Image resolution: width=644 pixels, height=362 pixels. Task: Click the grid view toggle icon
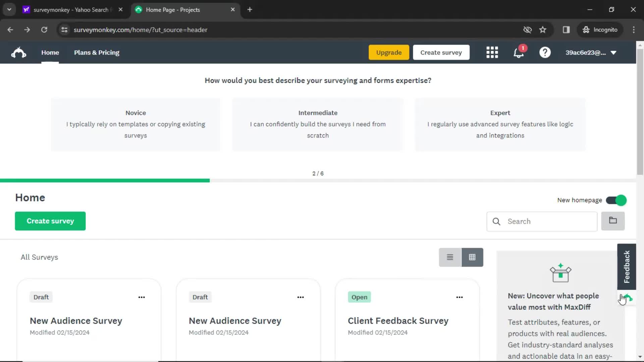pyautogui.click(x=472, y=257)
